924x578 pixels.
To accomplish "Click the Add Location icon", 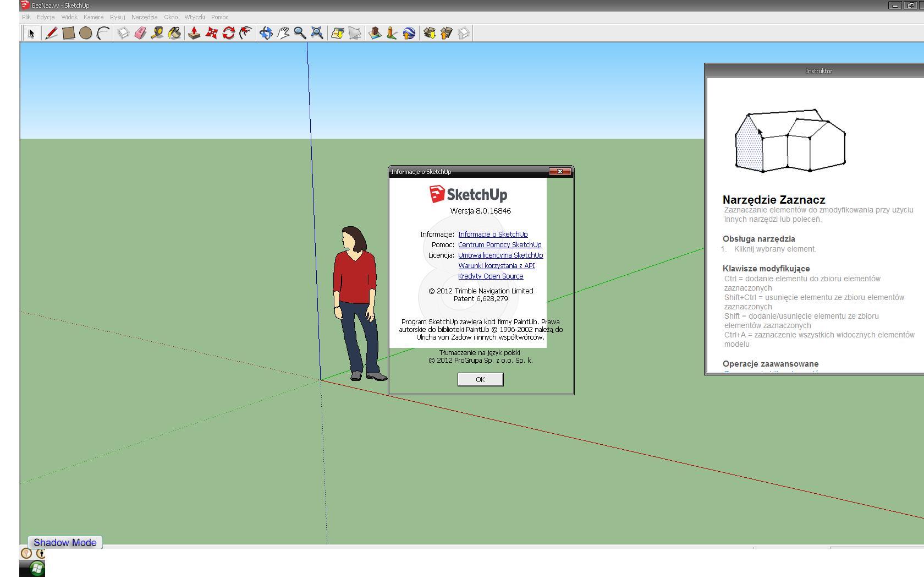I will tap(337, 33).
